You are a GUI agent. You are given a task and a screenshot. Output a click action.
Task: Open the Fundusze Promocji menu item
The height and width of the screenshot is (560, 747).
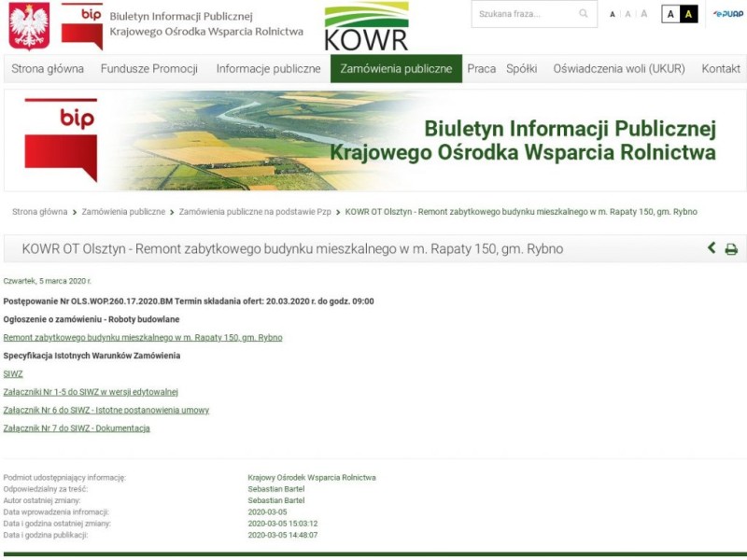(x=149, y=68)
